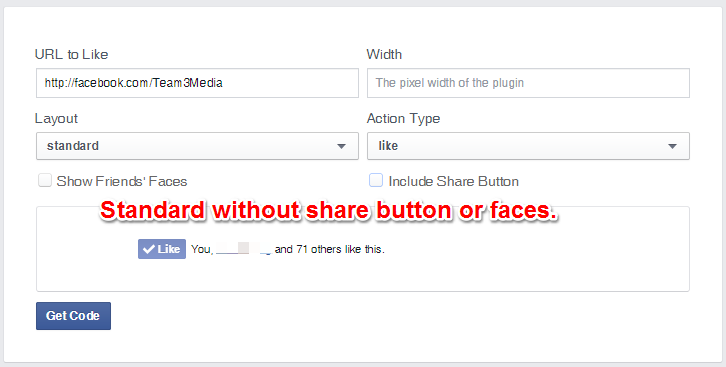The height and width of the screenshot is (367, 726).
Task: Tick the Include Share Button checkbox
Action: coord(376,180)
